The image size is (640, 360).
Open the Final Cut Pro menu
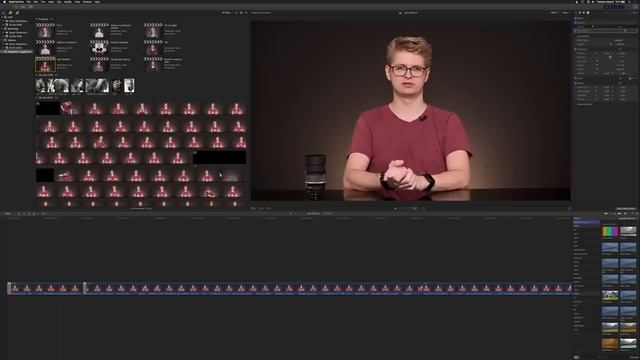coord(16,2)
